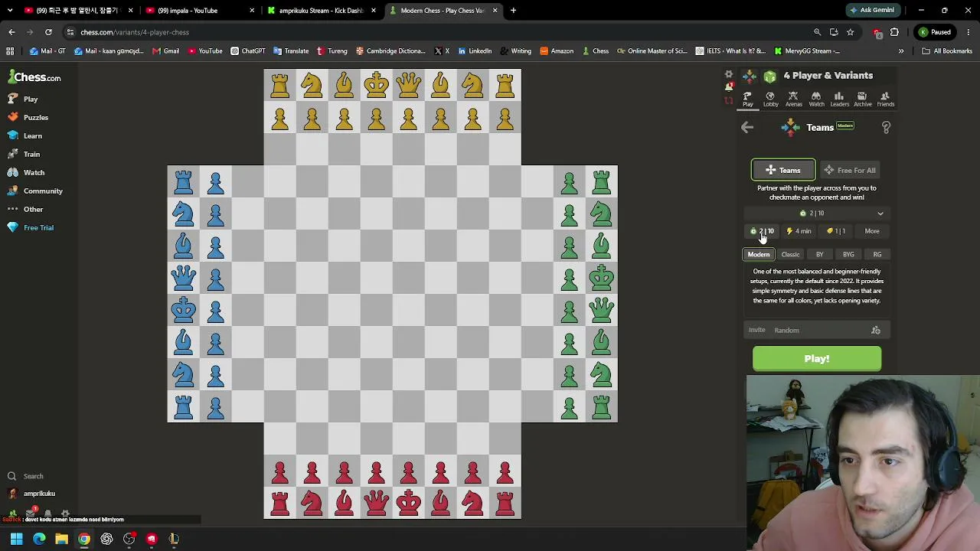Show more bookmarks chevron
This screenshot has height=551, width=980.
(x=901, y=51)
